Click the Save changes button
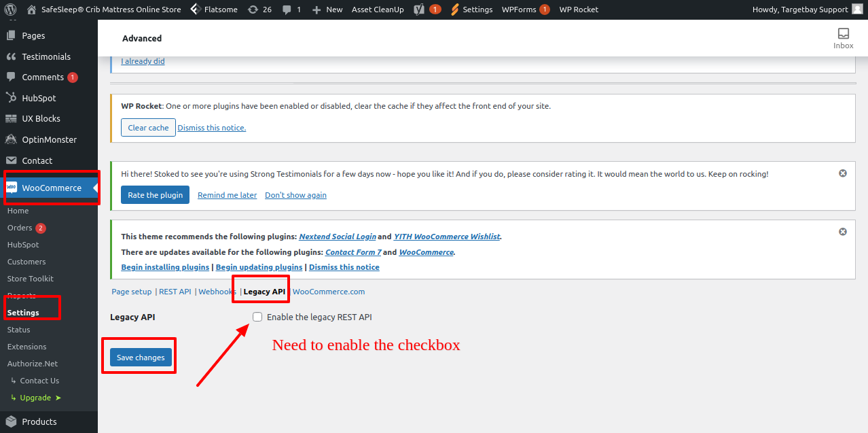Viewport: 868px width, 433px height. point(141,358)
